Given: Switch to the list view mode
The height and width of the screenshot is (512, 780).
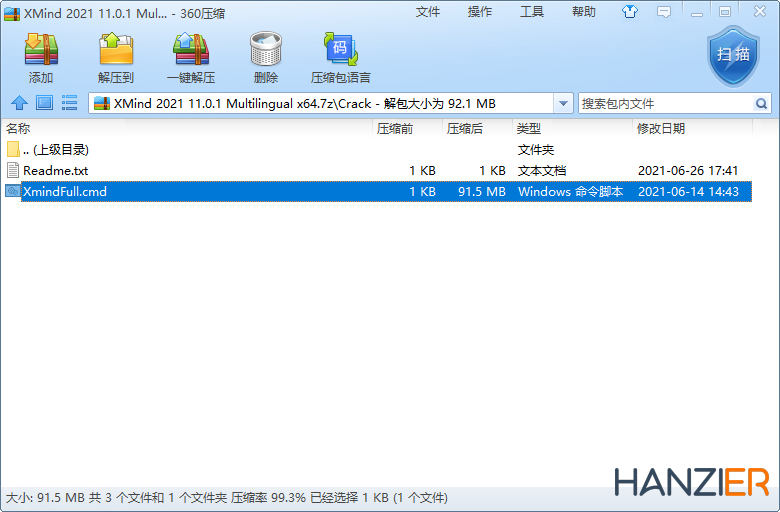Looking at the screenshot, I should pos(69,103).
